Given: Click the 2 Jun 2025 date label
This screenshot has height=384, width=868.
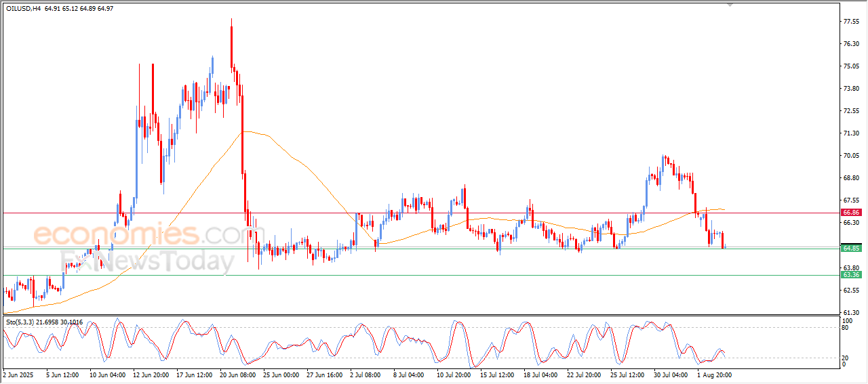Looking at the screenshot, I should 18,374.
